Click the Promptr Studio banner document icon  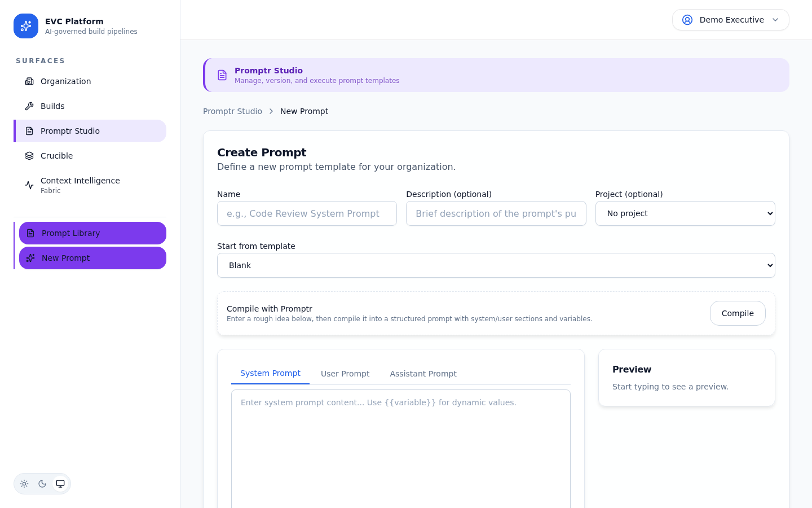[222, 75]
